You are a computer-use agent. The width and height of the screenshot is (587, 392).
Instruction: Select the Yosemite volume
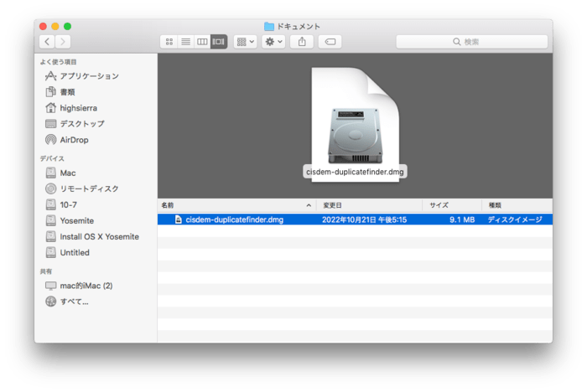[77, 220]
